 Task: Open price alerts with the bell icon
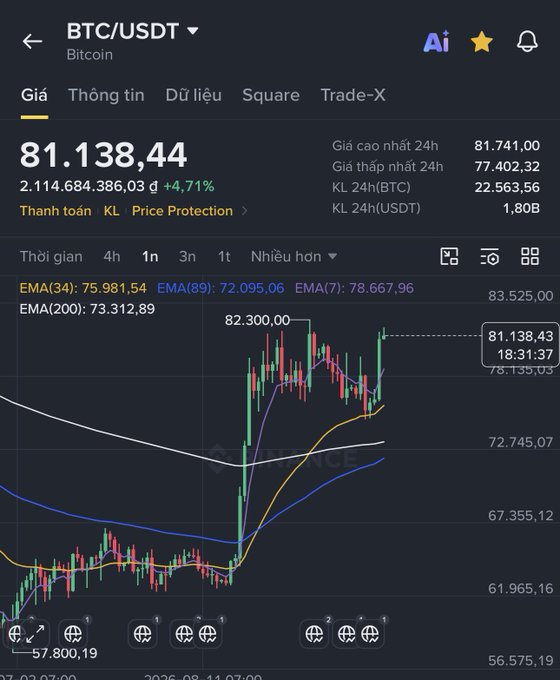click(527, 42)
